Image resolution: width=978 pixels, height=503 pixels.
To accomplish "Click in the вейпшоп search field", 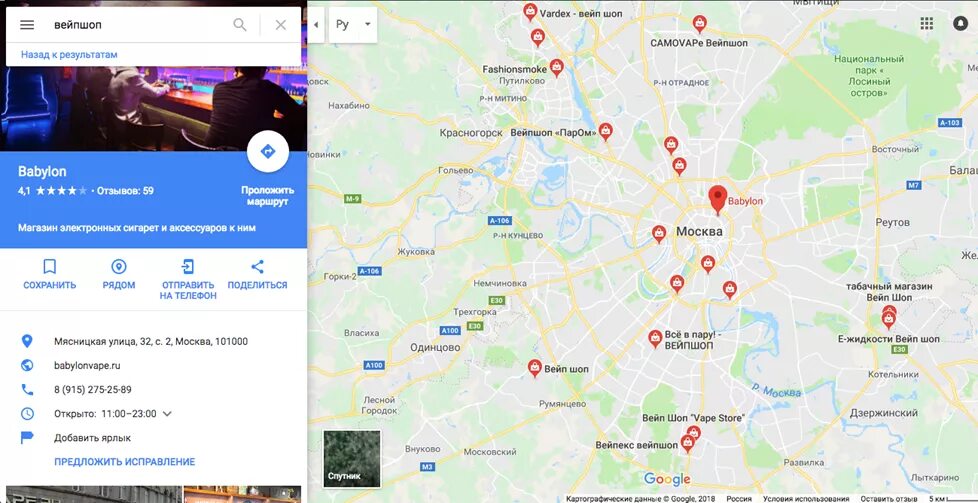I will point(138,25).
